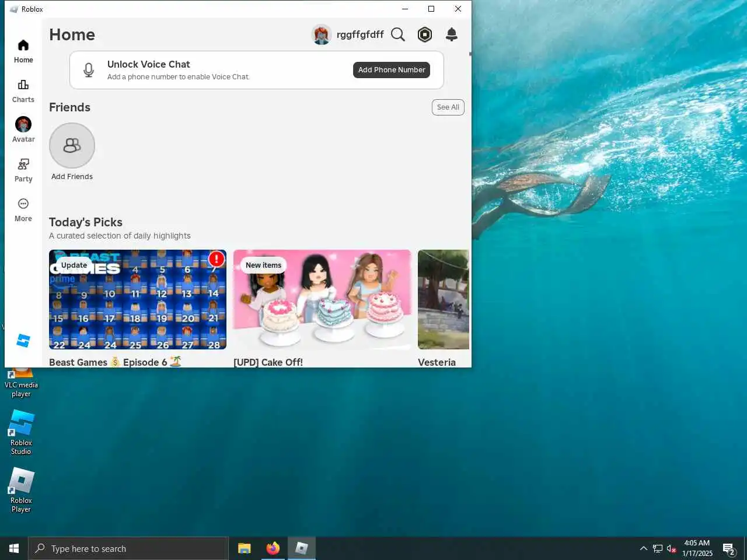
Task: Click the rggffgfdff profile avatar picture
Action: click(322, 35)
